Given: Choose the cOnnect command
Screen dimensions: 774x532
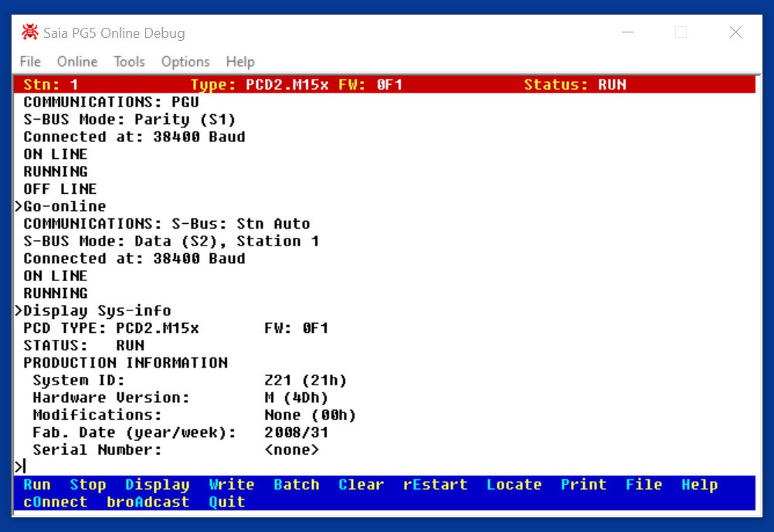Looking at the screenshot, I should tap(56, 501).
